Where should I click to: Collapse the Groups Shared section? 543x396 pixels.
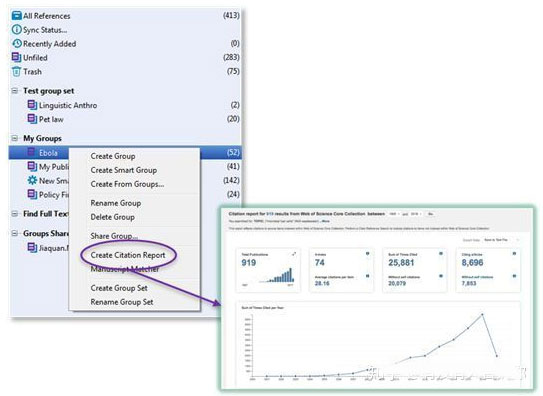click(x=15, y=233)
